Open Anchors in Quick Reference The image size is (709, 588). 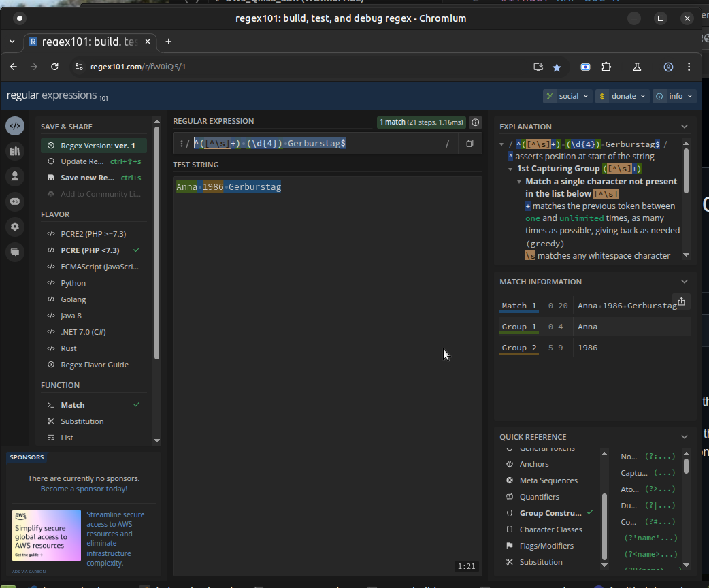click(533, 464)
